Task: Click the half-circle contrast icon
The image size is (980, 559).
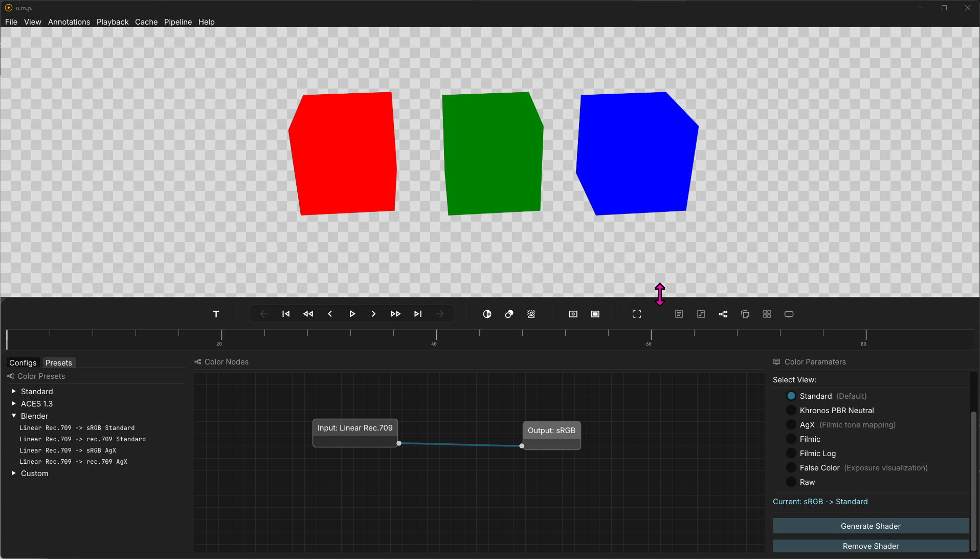Action: point(487,314)
